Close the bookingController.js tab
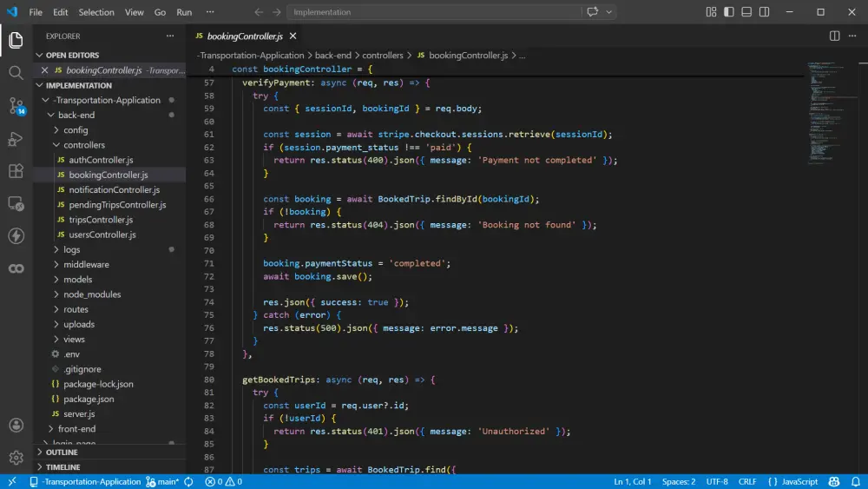This screenshot has height=489, width=868. (293, 36)
